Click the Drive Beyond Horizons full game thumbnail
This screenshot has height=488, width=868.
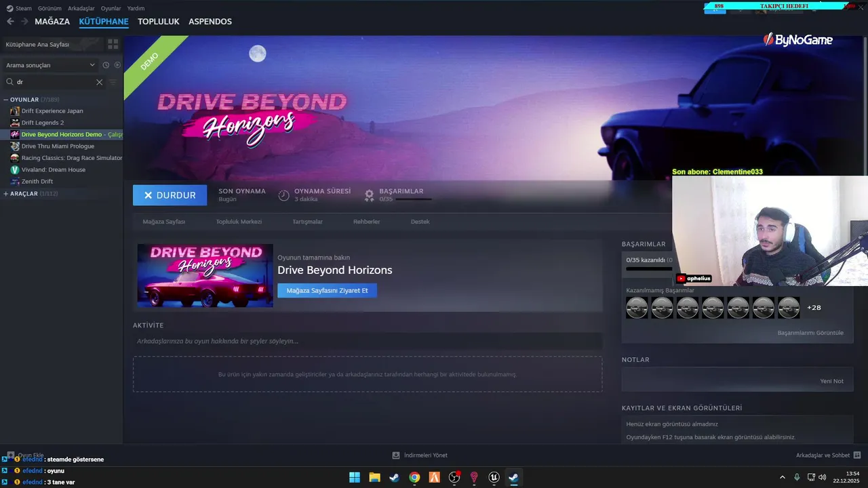tap(205, 276)
